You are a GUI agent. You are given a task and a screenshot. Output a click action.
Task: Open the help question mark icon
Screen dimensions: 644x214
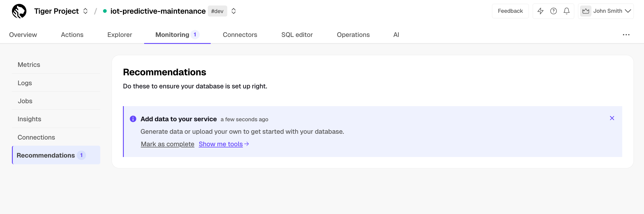(x=553, y=11)
